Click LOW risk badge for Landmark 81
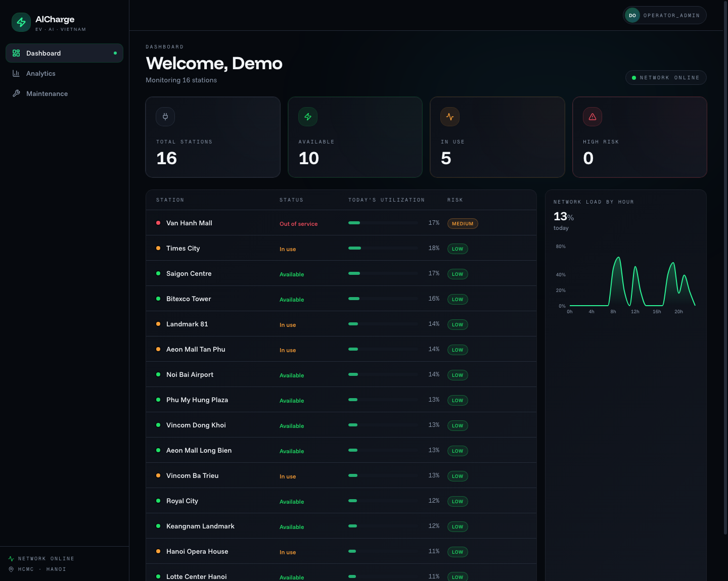The width and height of the screenshot is (728, 581). coord(458,325)
